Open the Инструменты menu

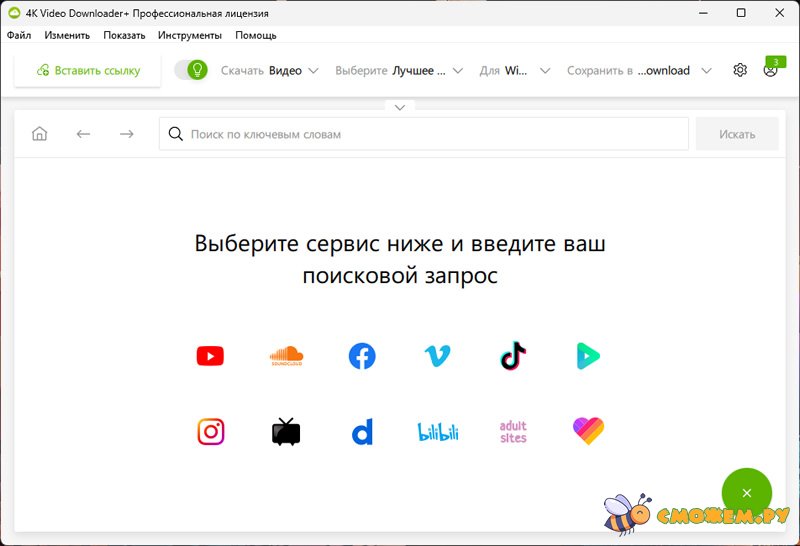190,35
